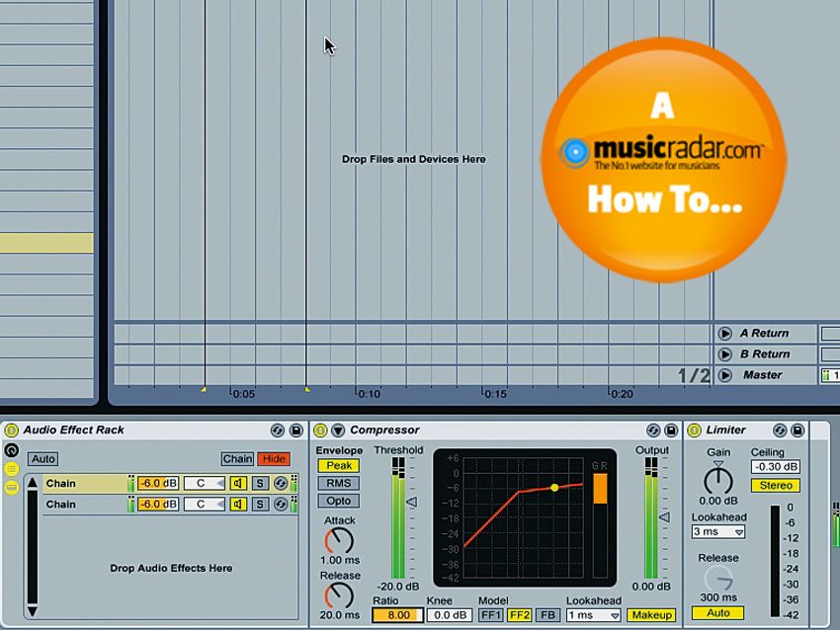
Task: Toggle Stereo mode in the Limiter
Action: tap(775, 485)
